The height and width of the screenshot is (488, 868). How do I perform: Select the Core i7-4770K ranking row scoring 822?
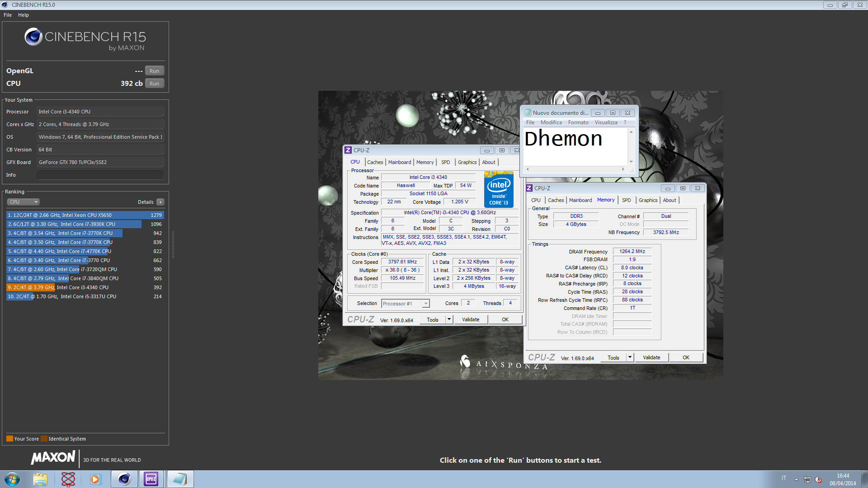click(85, 251)
